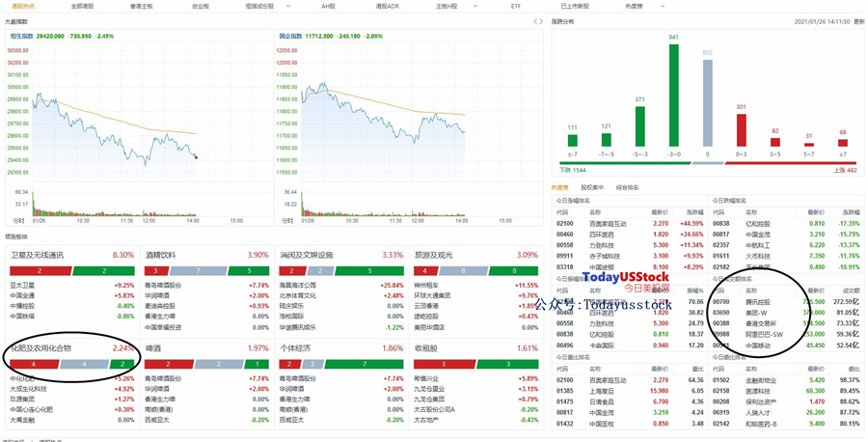Click red segment 4 in 旅游及观光 card
The height and width of the screenshot is (442, 868).
pyautogui.click(x=424, y=271)
